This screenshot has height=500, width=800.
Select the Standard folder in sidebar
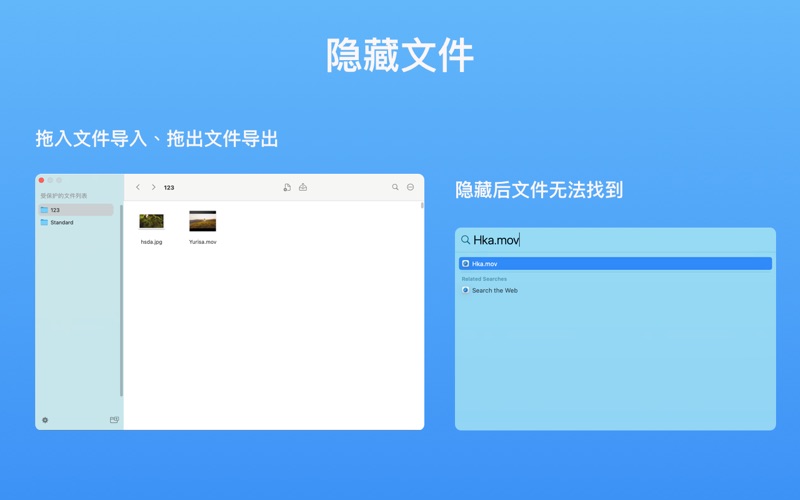pos(76,222)
